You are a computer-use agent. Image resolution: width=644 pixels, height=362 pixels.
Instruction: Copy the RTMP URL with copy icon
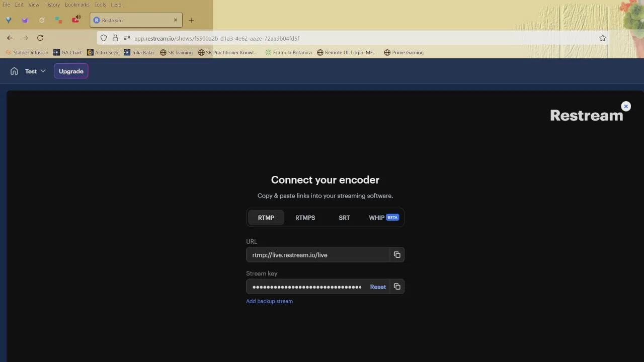point(397,255)
